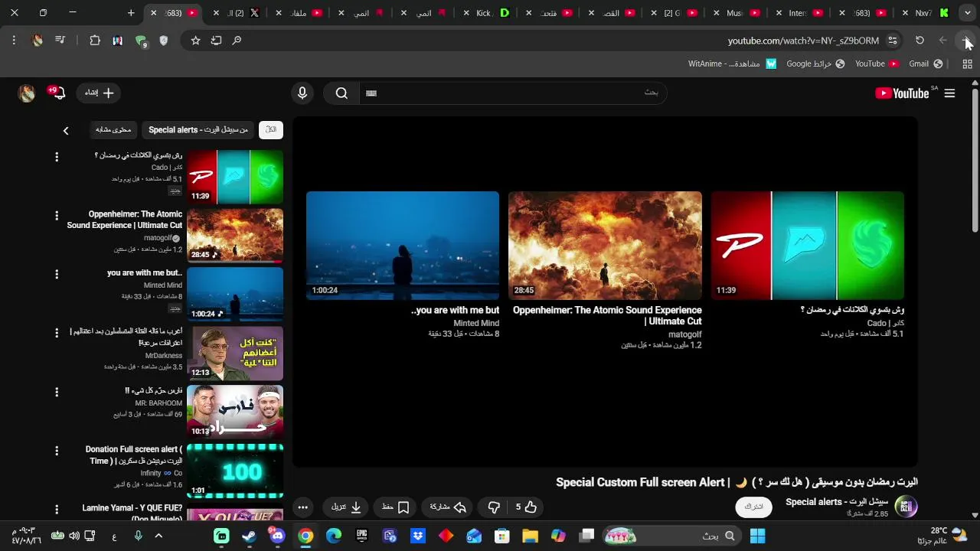This screenshot has height=551, width=980.
Task: Open the Google Maps 'خرائط Google' bookmark
Action: tap(815, 64)
